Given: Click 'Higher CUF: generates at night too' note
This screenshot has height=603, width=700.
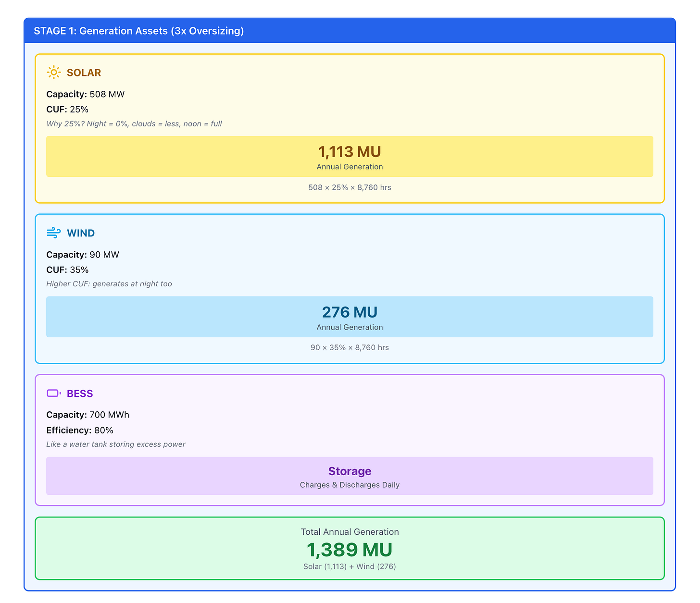Looking at the screenshot, I should (x=109, y=284).
